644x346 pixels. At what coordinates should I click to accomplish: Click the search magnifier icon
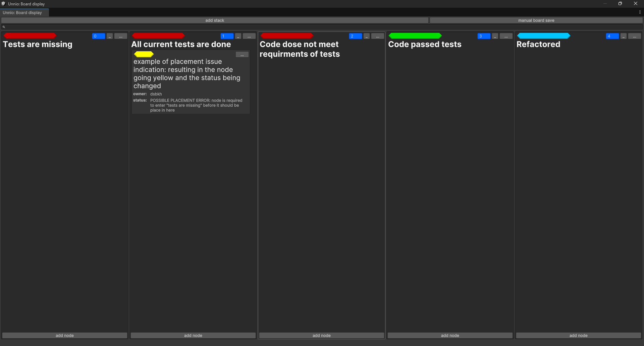tap(4, 27)
